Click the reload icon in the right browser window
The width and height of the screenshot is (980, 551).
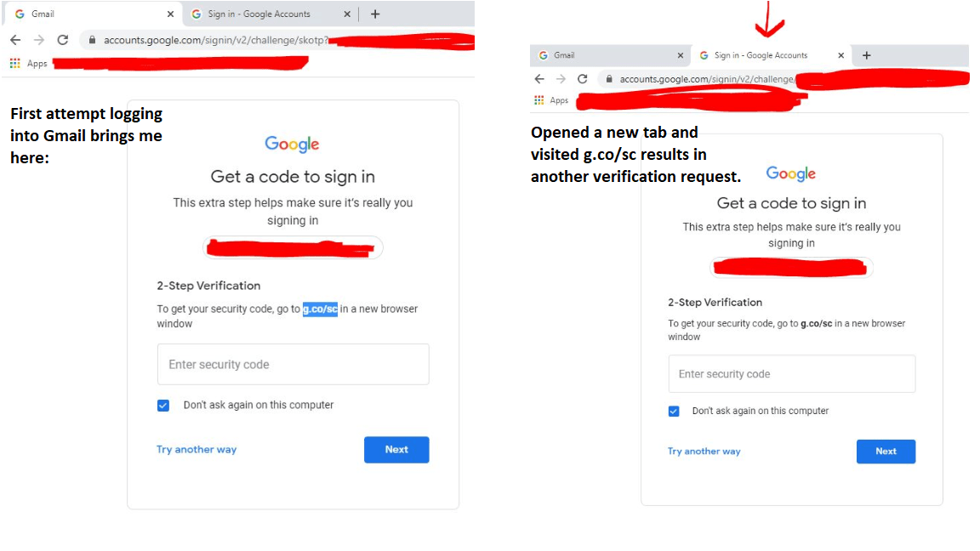click(x=583, y=78)
